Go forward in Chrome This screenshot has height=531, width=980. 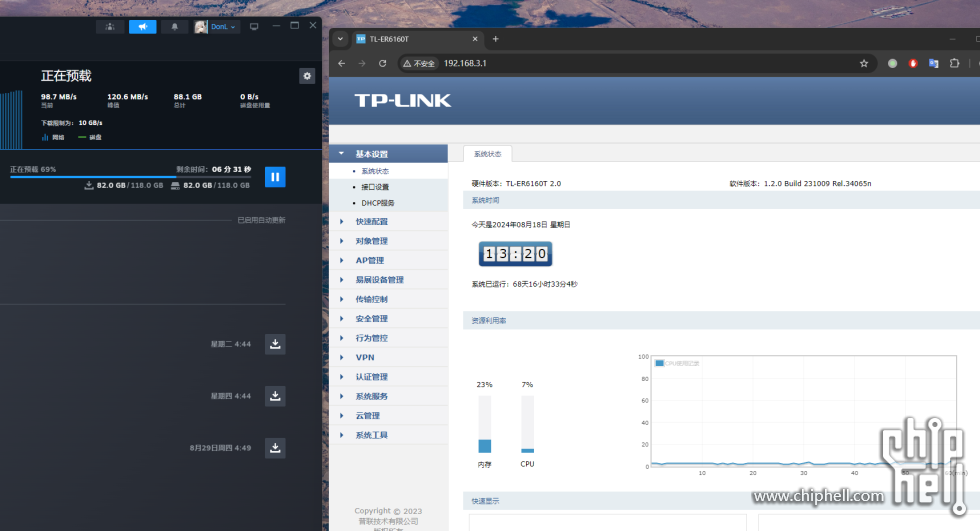tap(362, 63)
